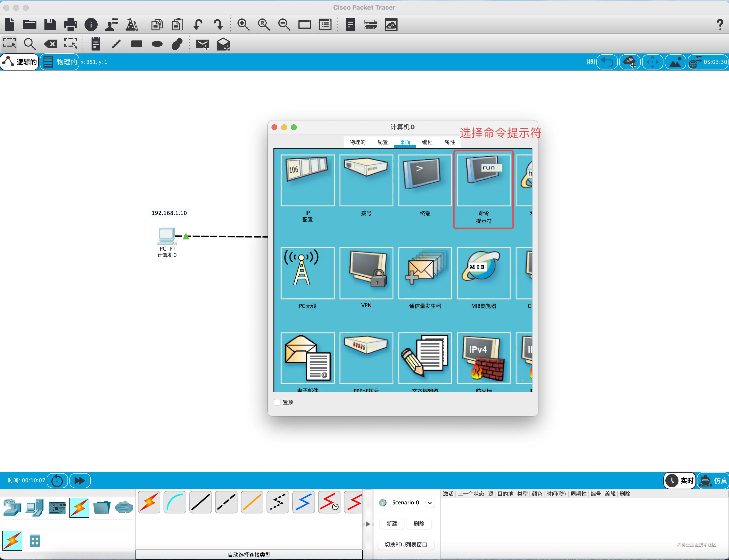Choose the Inspect magnifier tool
This screenshot has width=729, height=560.
tap(30, 44)
